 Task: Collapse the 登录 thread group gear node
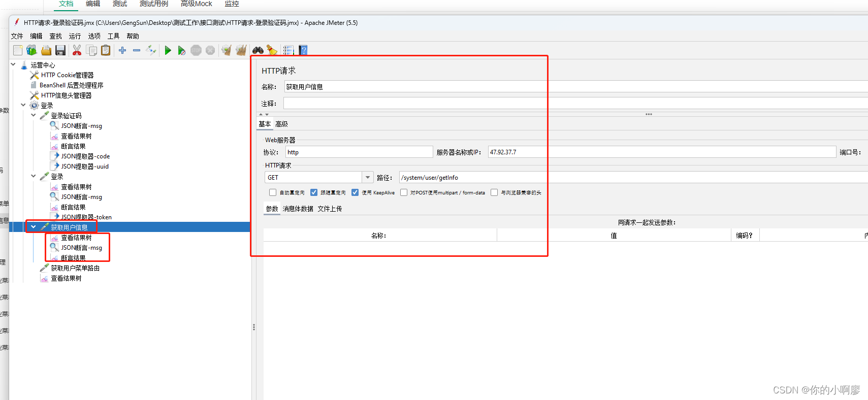(23, 105)
